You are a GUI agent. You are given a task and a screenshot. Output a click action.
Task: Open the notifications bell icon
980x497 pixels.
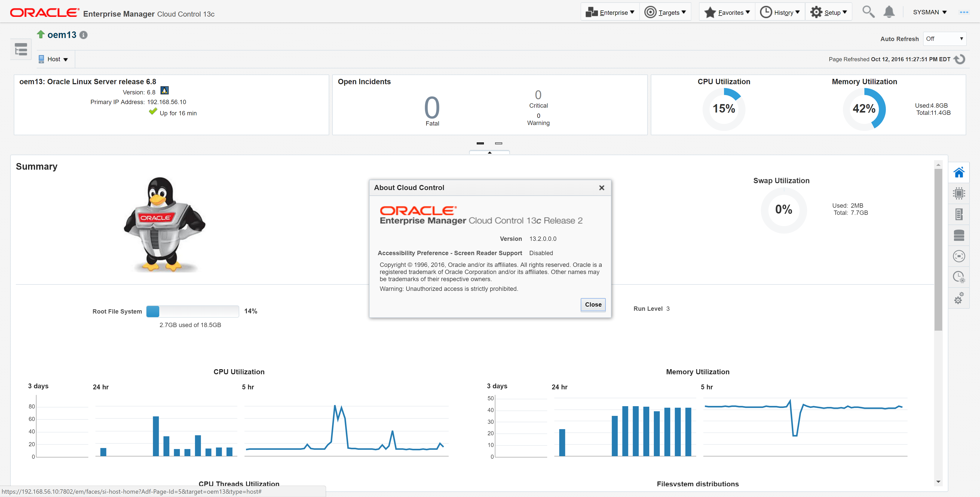pyautogui.click(x=889, y=12)
